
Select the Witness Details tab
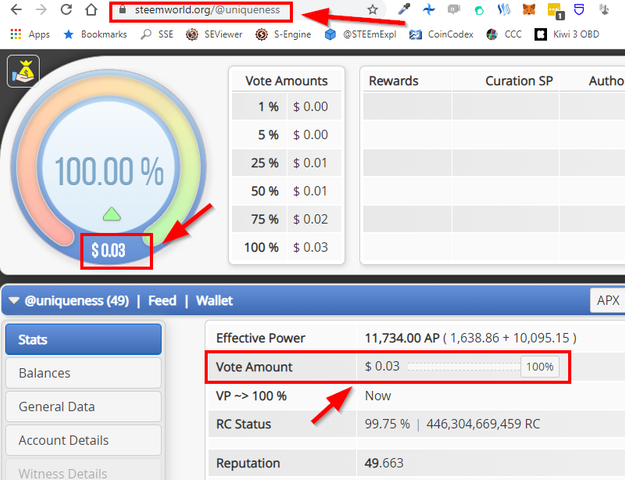point(83,470)
